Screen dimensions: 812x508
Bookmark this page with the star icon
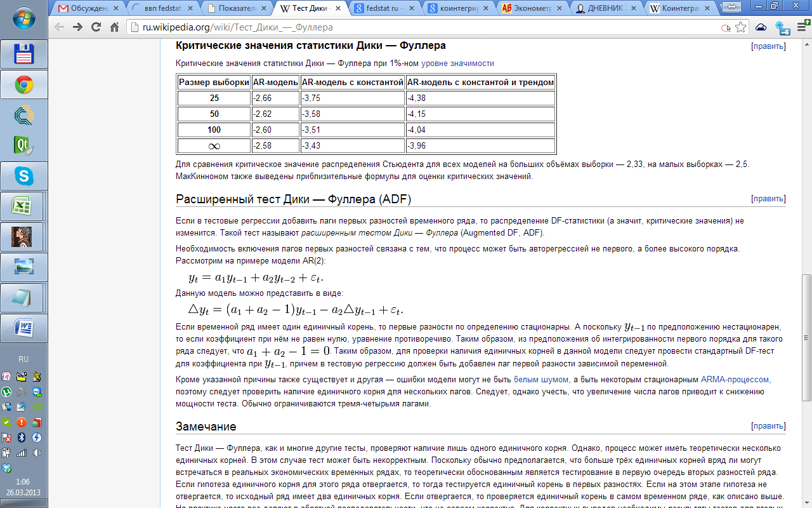click(x=740, y=27)
